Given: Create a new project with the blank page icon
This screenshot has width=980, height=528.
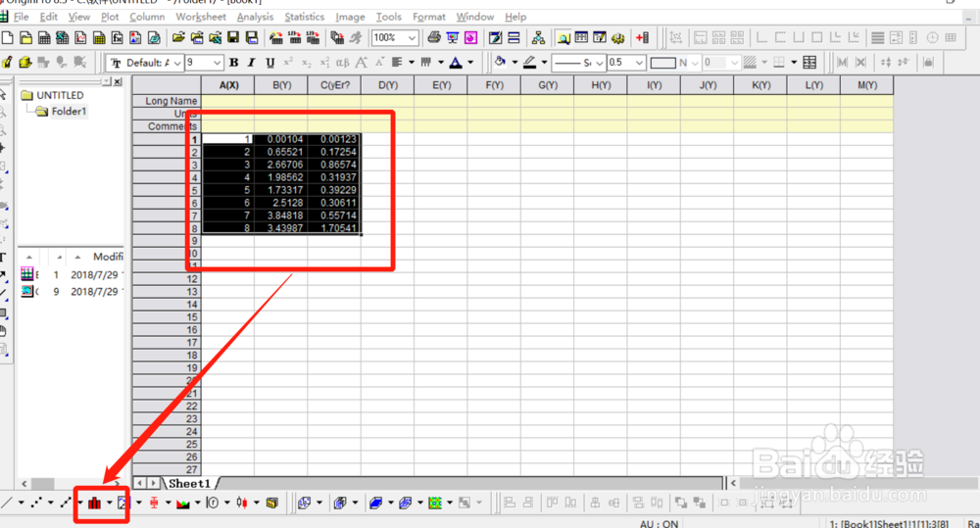Looking at the screenshot, I should pos(8,38).
